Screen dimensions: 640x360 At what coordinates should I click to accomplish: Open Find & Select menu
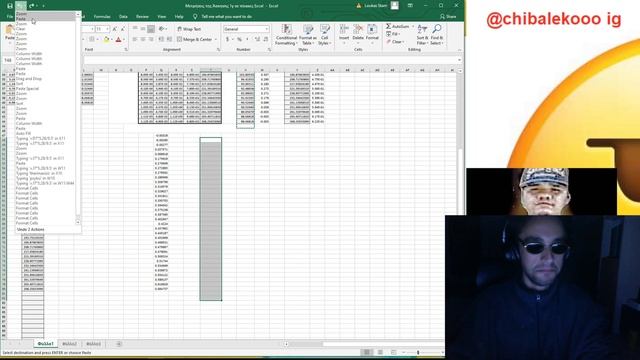pyautogui.click(x=436, y=35)
